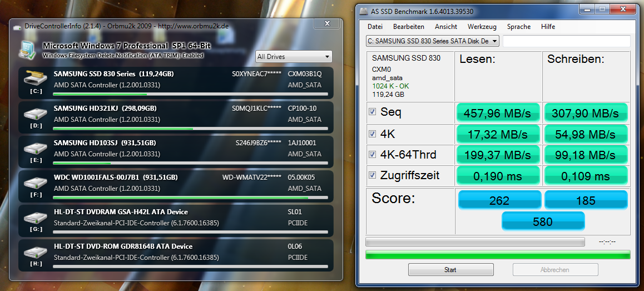Click the Seq write result 307,90 MB/s
This screenshot has height=291, width=644.
pos(586,112)
